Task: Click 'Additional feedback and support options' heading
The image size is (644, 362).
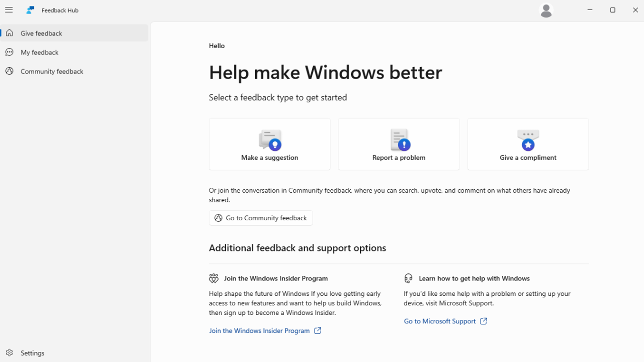Action: [x=297, y=248]
